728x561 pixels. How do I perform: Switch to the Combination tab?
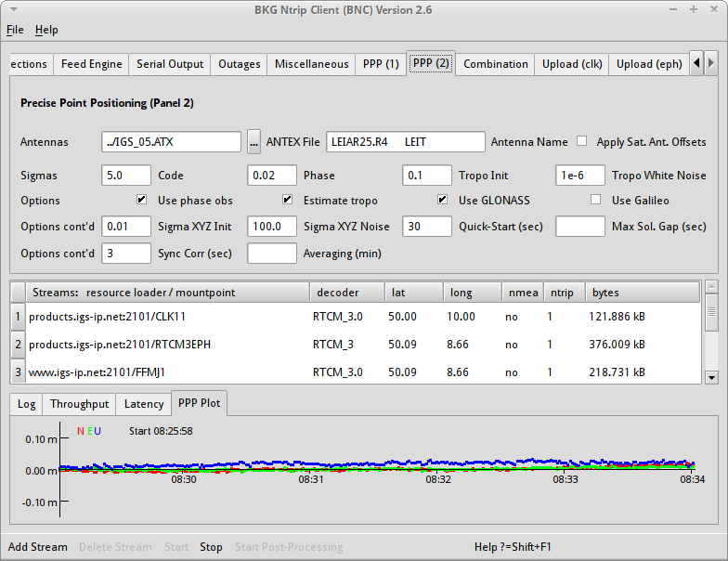495,64
